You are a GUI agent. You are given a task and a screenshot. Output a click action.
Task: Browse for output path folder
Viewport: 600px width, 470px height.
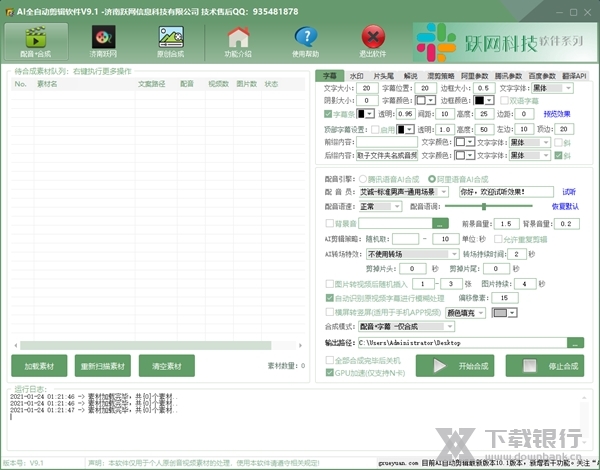click(x=575, y=343)
